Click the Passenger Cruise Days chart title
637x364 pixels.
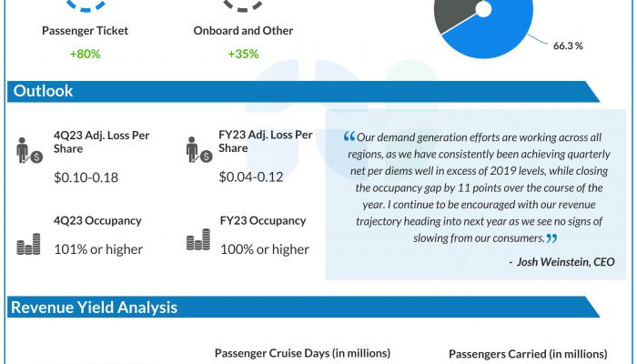click(x=302, y=353)
